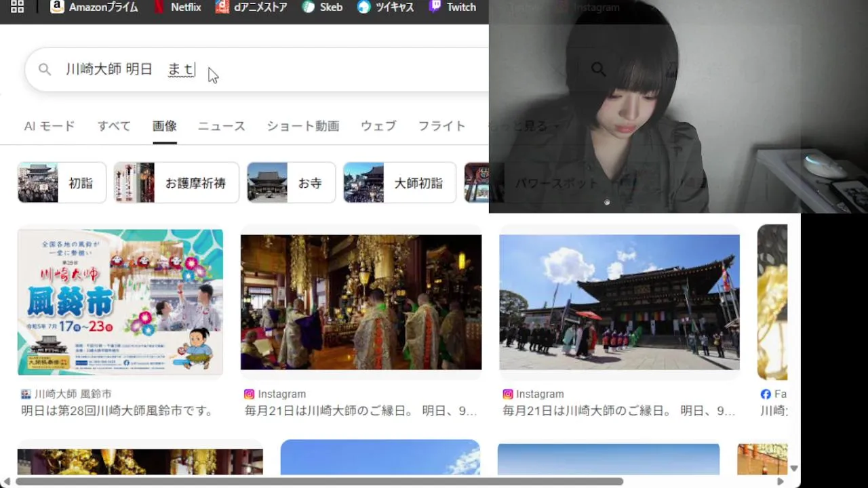Open the temple blue sky image result
The image size is (868, 488).
(619, 302)
